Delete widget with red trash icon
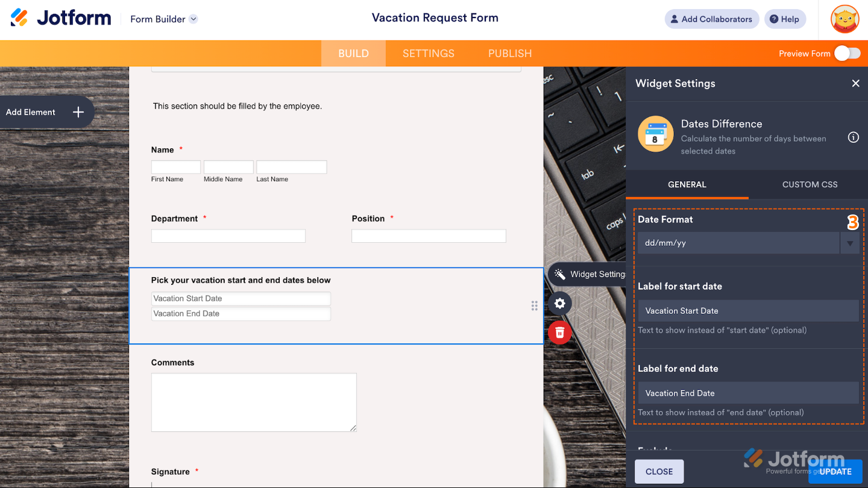868x488 pixels. (x=559, y=332)
